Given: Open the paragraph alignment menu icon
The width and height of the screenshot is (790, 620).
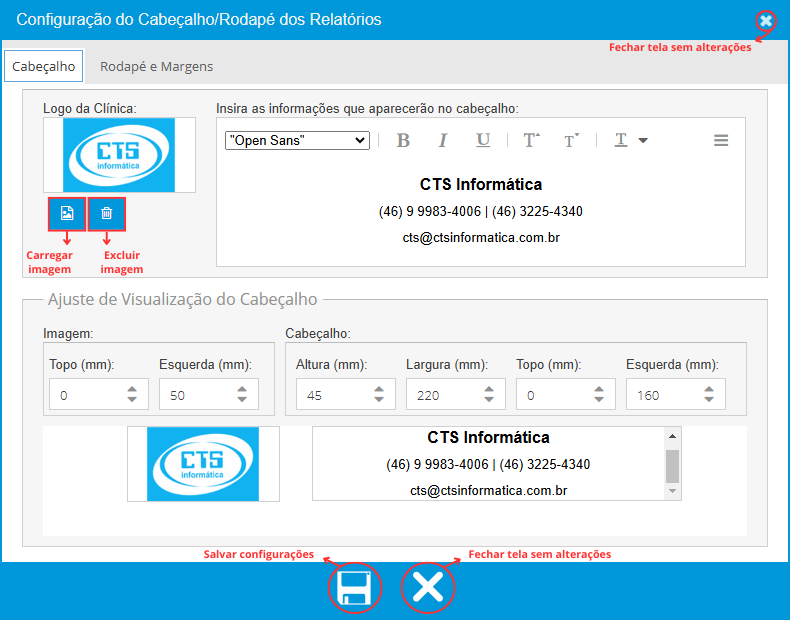Looking at the screenshot, I should [721, 141].
